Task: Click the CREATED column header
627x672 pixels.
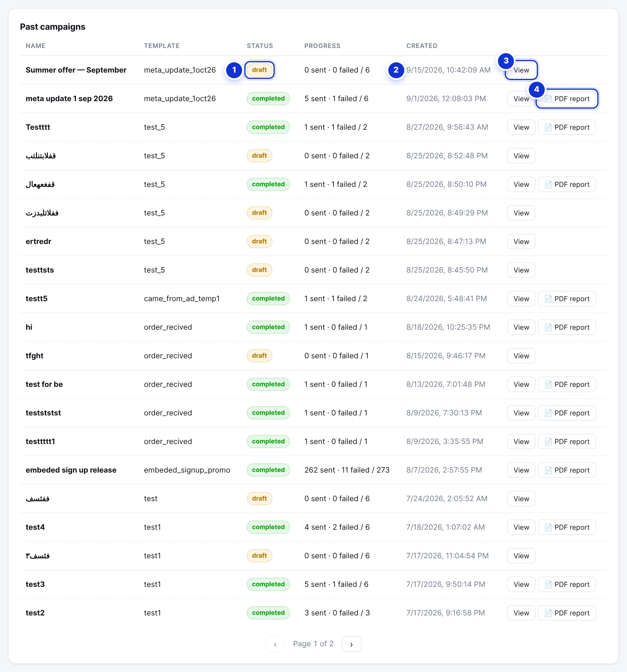Action: (x=422, y=46)
